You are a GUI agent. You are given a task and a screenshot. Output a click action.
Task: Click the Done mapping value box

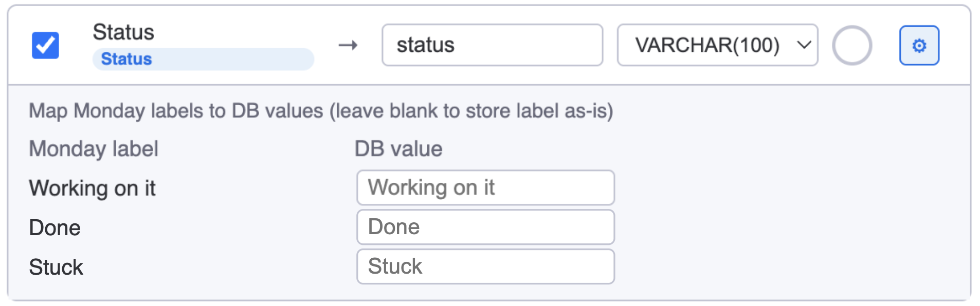click(x=485, y=227)
